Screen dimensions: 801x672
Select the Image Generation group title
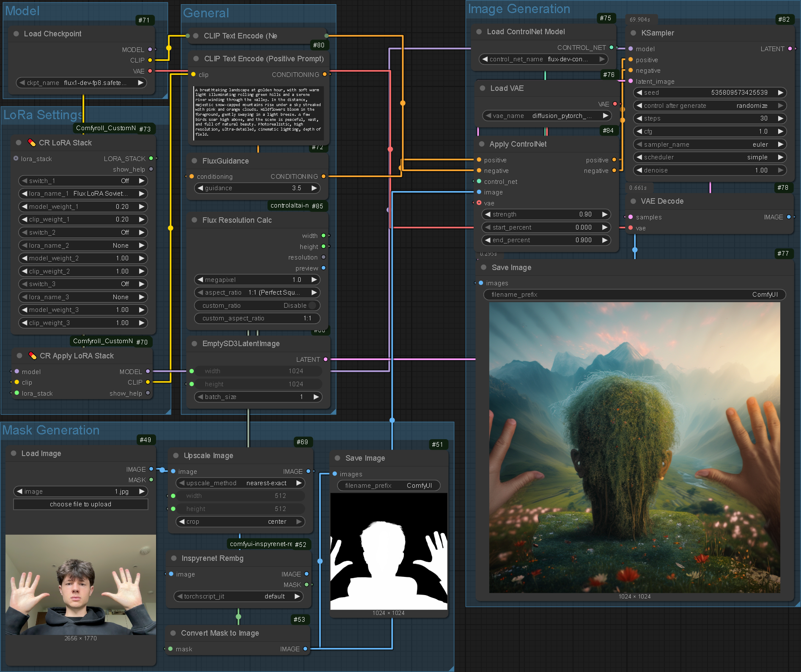point(519,9)
